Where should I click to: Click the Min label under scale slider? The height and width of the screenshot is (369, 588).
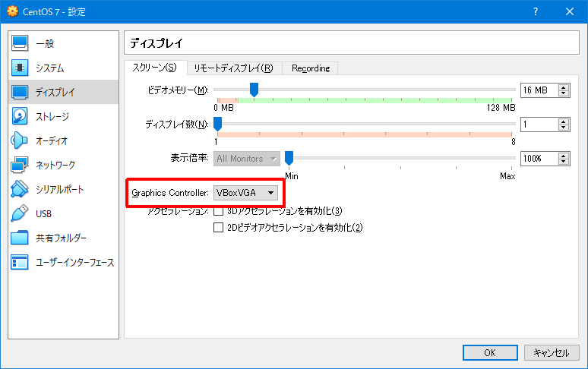[292, 176]
